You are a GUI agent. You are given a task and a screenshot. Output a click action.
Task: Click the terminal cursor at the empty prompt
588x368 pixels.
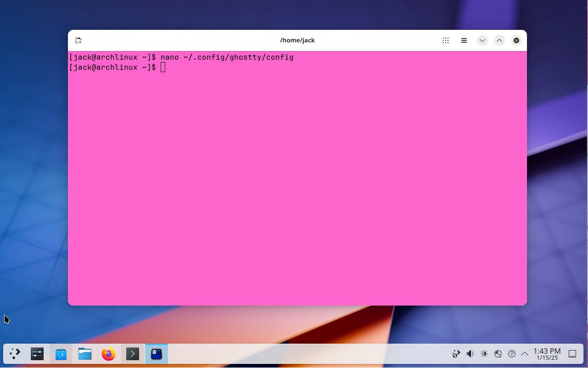pos(163,68)
